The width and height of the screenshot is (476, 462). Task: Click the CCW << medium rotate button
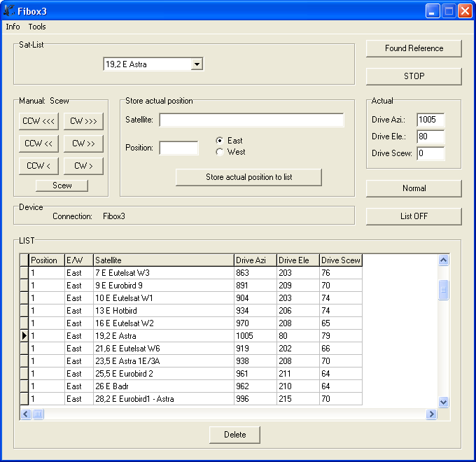point(38,143)
